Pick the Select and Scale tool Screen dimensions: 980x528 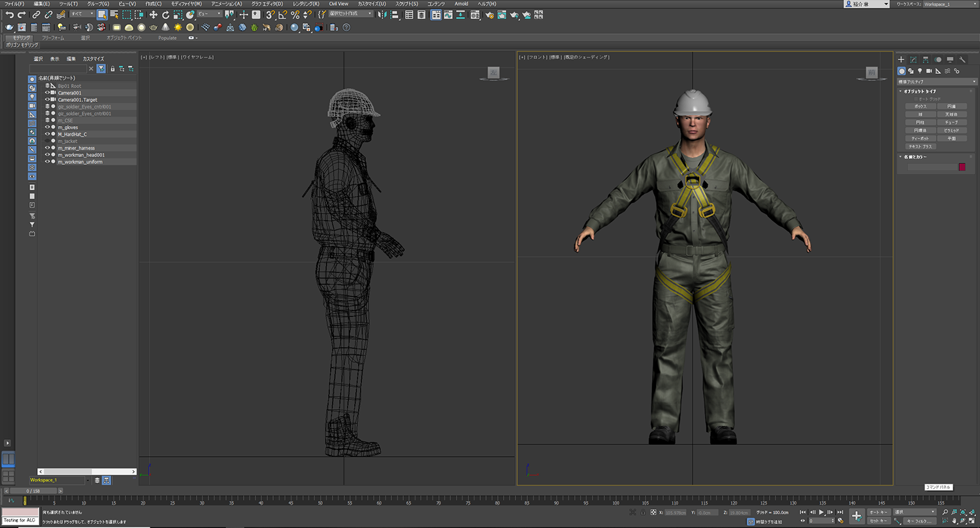pyautogui.click(x=178, y=14)
